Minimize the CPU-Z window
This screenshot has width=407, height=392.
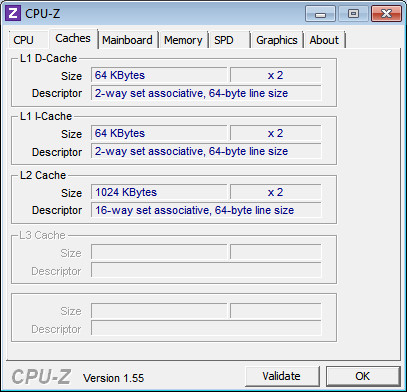coord(320,14)
